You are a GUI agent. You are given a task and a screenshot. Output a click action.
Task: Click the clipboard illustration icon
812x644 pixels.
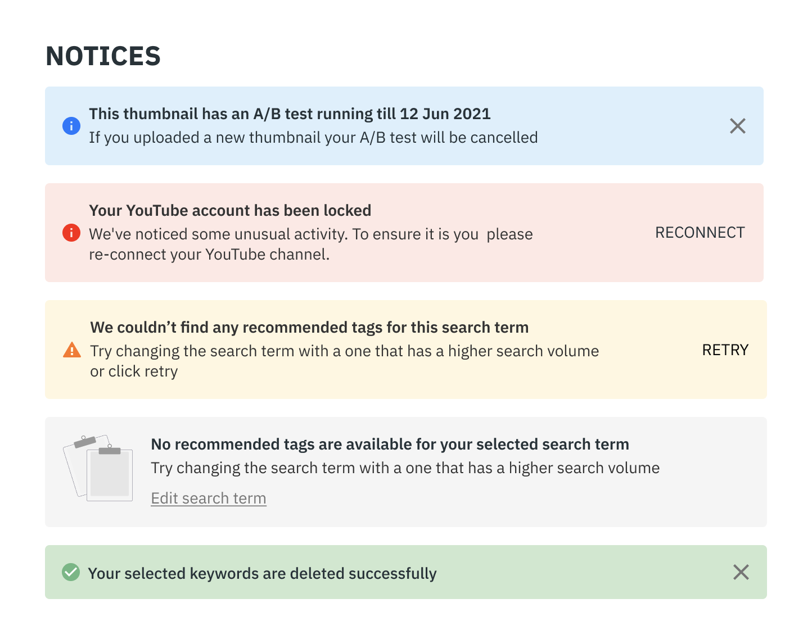click(99, 468)
